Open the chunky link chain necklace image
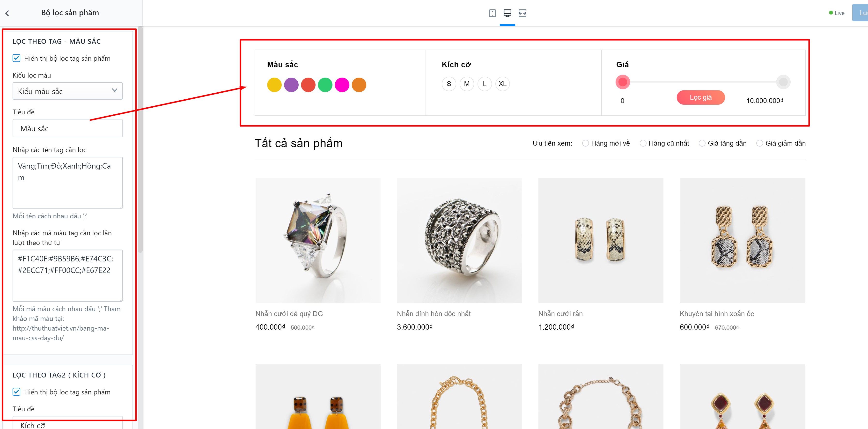The height and width of the screenshot is (429, 868). pyautogui.click(x=601, y=396)
